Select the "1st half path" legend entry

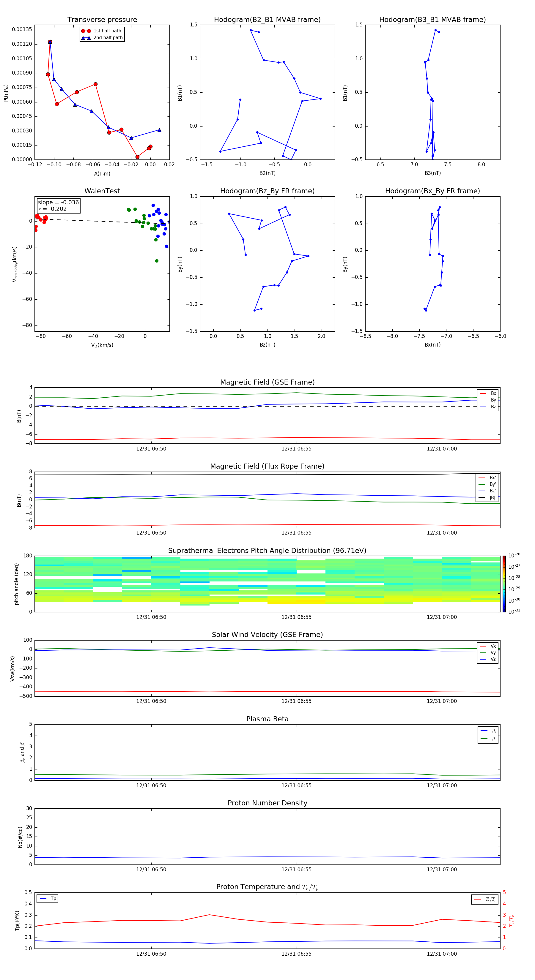click(102, 31)
